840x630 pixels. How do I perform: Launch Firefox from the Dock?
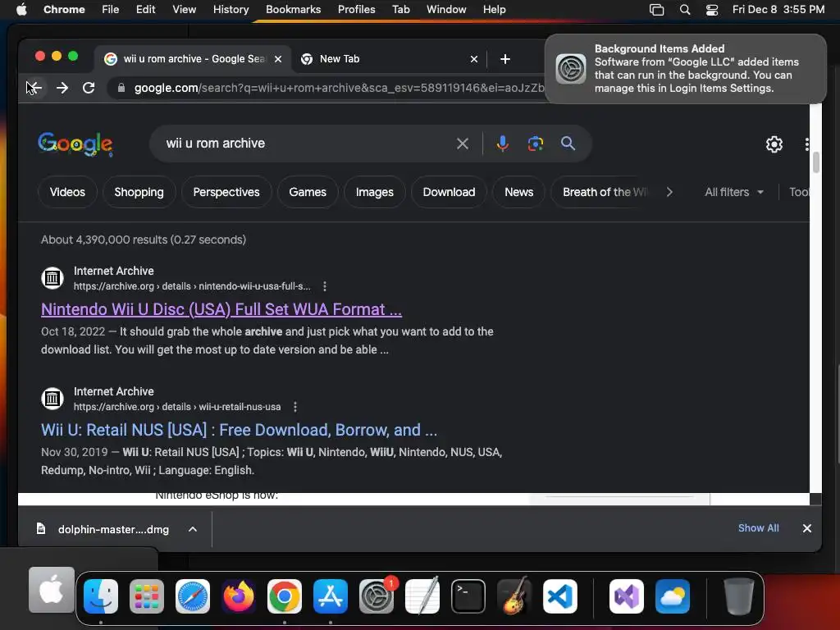click(x=239, y=596)
